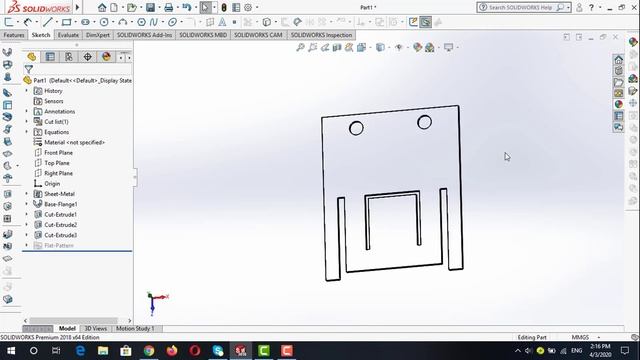Open the PropertyManager tab icon

click(x=50, y=57)
